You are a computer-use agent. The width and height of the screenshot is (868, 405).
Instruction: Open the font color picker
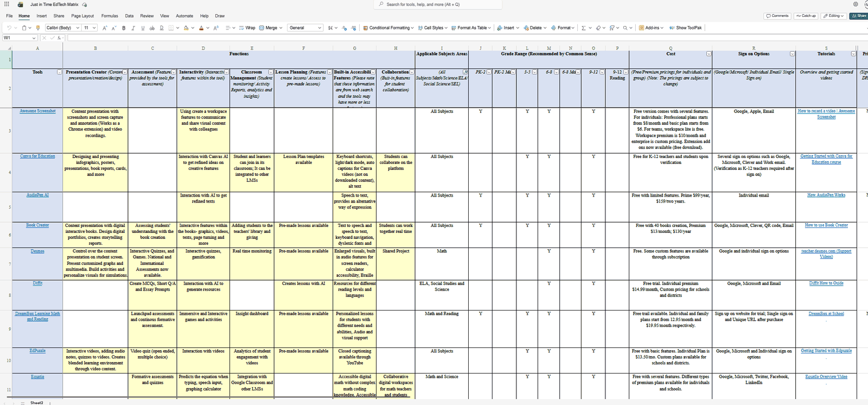tap(201, 28)
